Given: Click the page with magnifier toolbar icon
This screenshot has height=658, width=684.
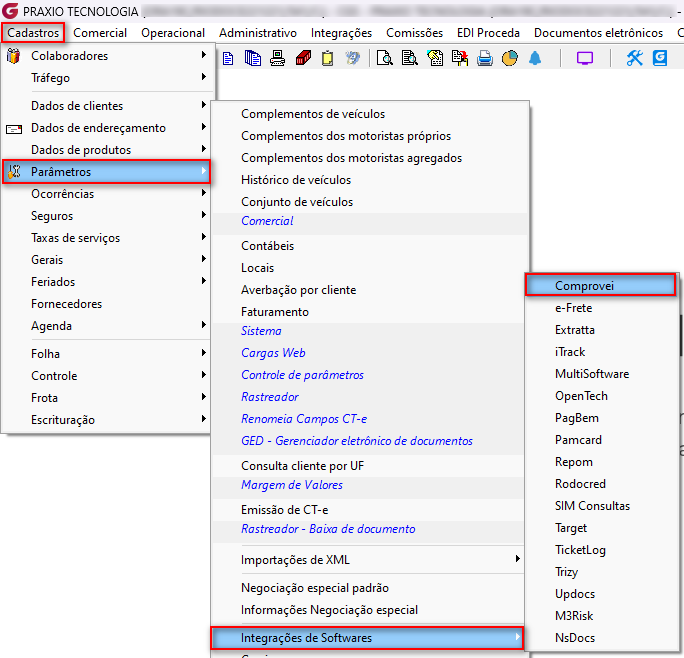Looking at the screenshot, I should [384, 58].
